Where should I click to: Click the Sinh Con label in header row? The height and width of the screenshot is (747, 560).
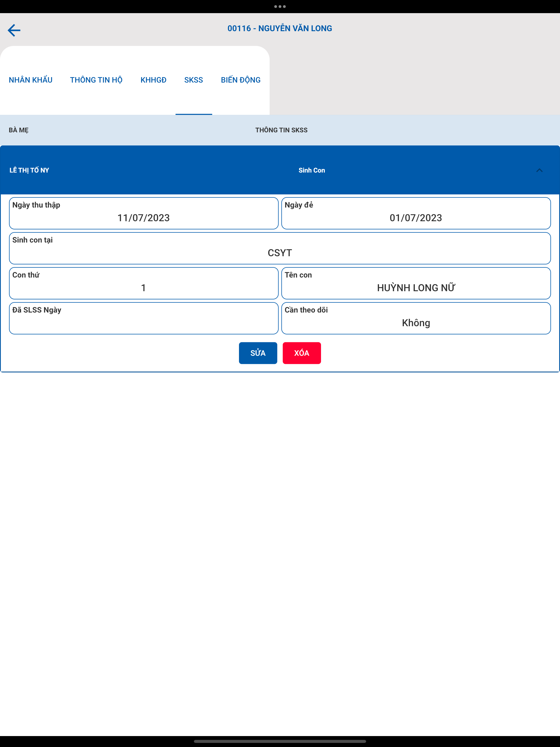pos(312,170)
